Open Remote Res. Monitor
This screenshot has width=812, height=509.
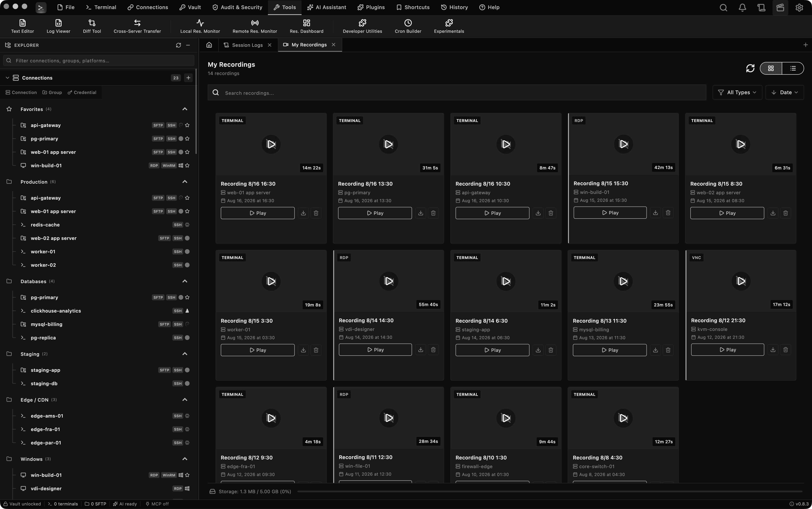(x=255, y=26)
